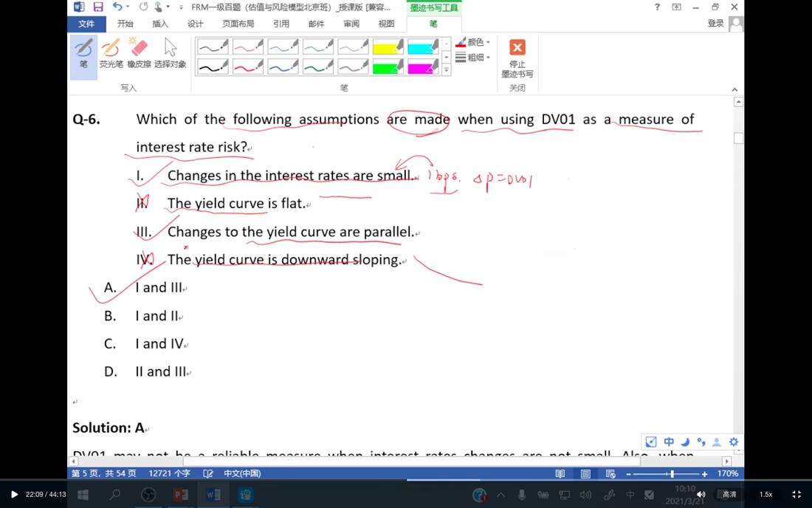The width and height of the screenshot is (812, 508).
Task: Sign in via 登录 link
Action: [x=716, y=24]
